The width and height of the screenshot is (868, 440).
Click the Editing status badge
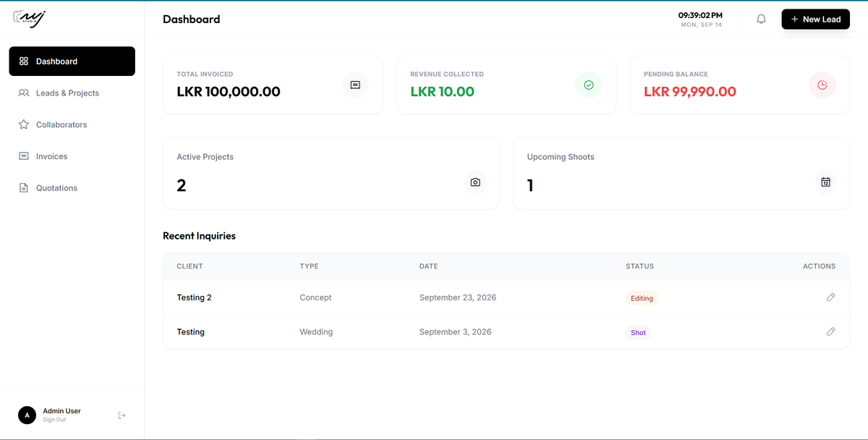(x=642, y=298)
